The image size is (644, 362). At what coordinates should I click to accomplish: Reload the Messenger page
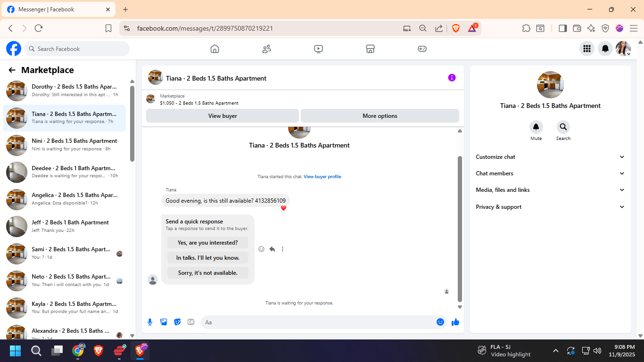[x=39, y=28]
